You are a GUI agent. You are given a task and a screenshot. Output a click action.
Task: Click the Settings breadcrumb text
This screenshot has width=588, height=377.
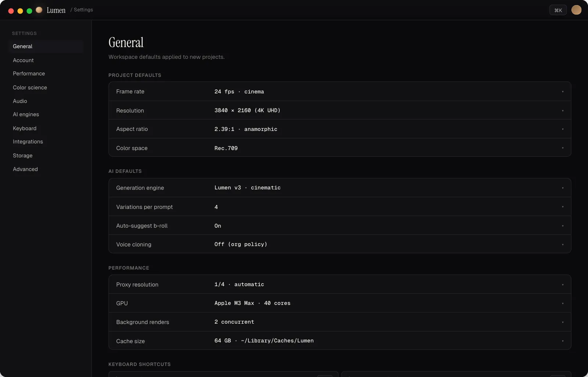[x=83, y=10]
